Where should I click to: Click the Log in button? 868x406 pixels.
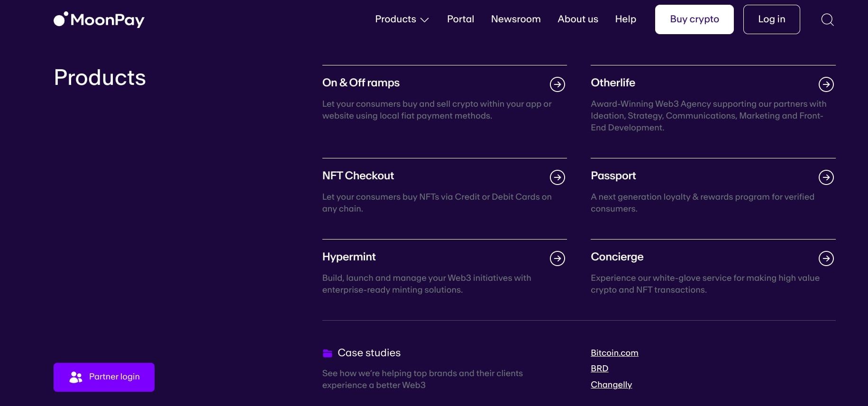click(772, 19)
